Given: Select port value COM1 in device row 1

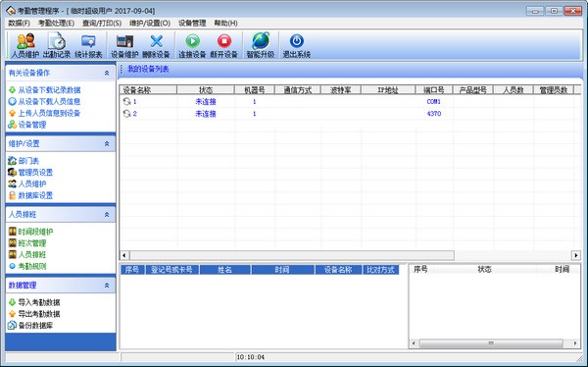Looking at the screenshot, I should pyautogui.click(x=434, y=101).
